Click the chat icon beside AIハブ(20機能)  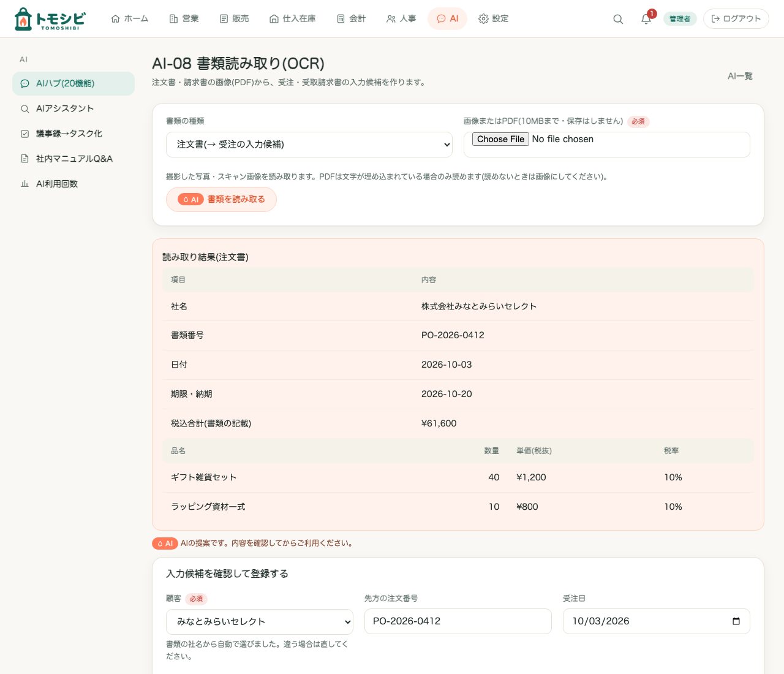pos(25,84)
